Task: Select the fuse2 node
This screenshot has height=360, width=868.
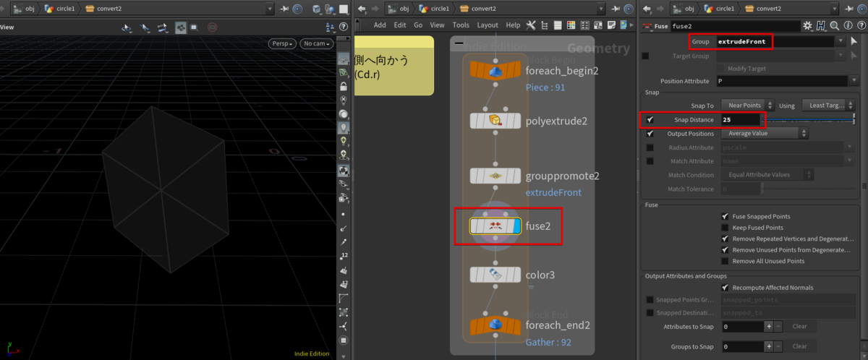Action: (x=495, y=226)
